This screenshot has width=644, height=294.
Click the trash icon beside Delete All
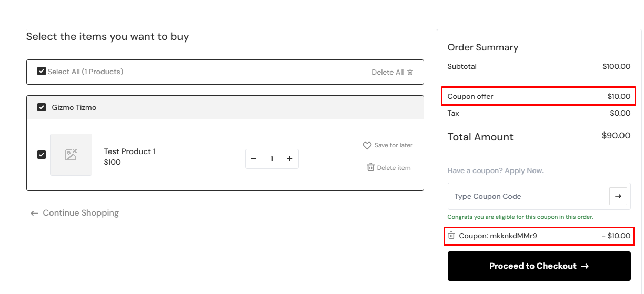pyautogui.click(x=410, y=72)
